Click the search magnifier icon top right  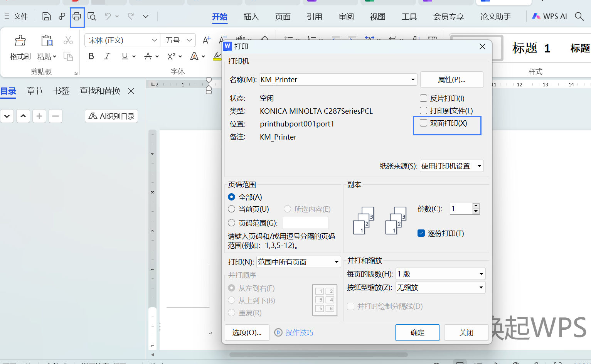[579, 16]
